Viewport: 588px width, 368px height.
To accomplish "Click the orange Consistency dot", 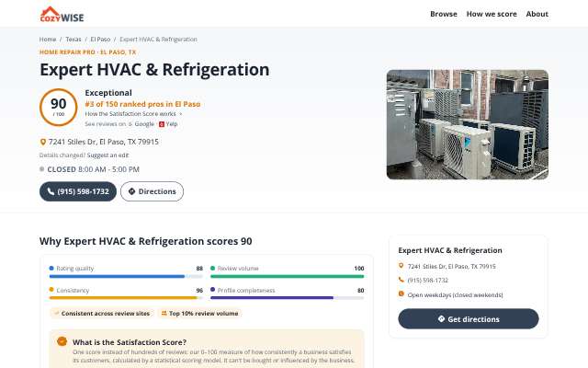I will 51,290.
